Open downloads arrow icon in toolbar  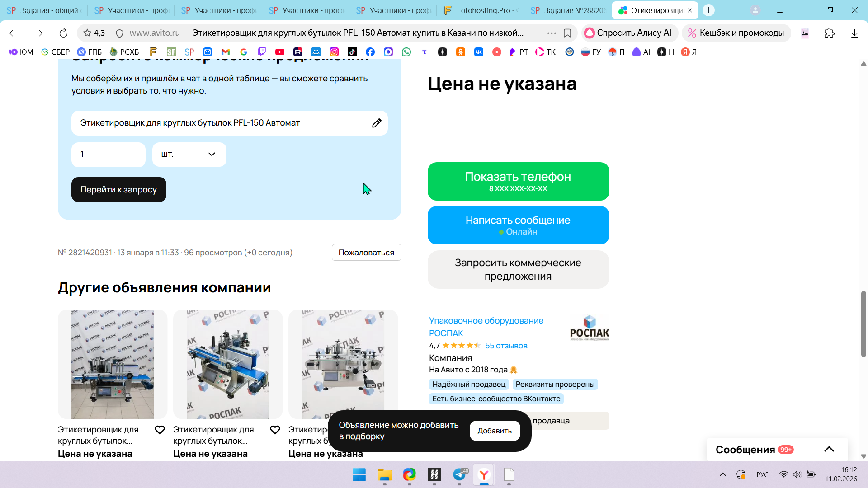point(854,33)
